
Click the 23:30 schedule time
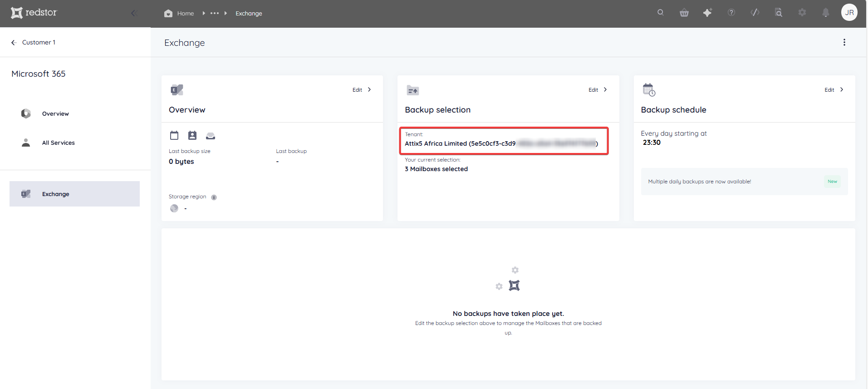[652, 143]
